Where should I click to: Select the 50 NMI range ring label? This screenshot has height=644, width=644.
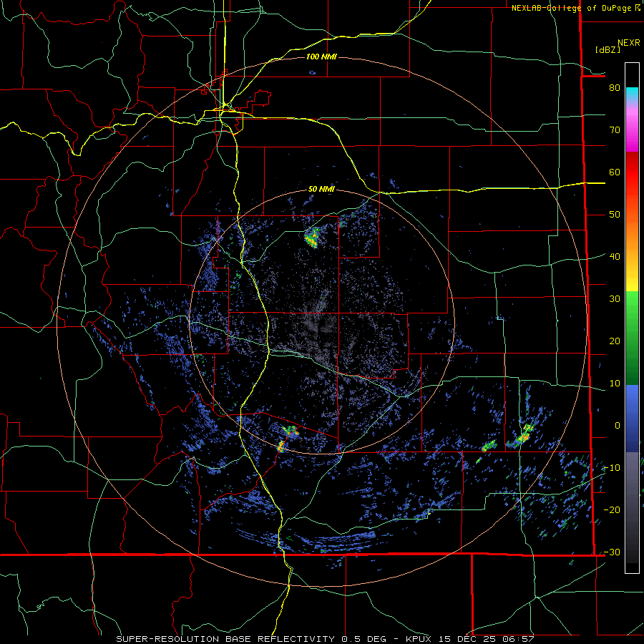pyautogui.click(x=321, y=190)
